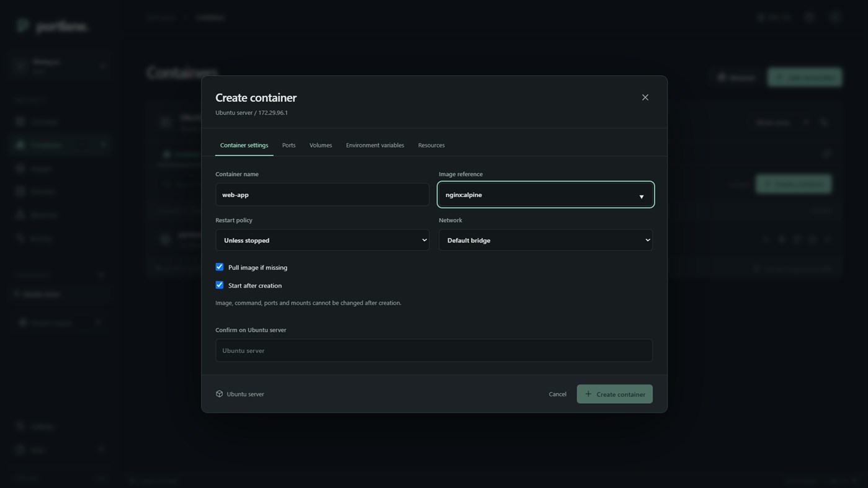
Task: Click the plus icon on Create container
Action: (588, 394)
